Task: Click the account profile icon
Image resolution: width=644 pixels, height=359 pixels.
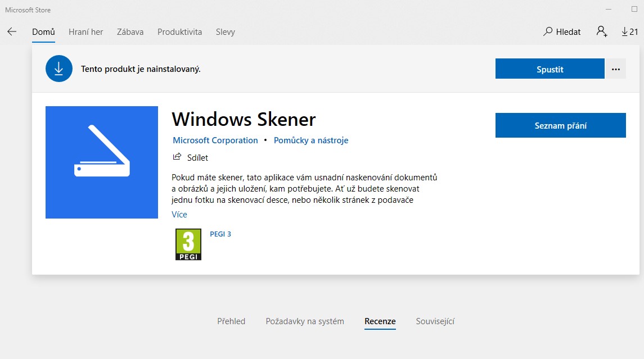Action: point(602,31)
